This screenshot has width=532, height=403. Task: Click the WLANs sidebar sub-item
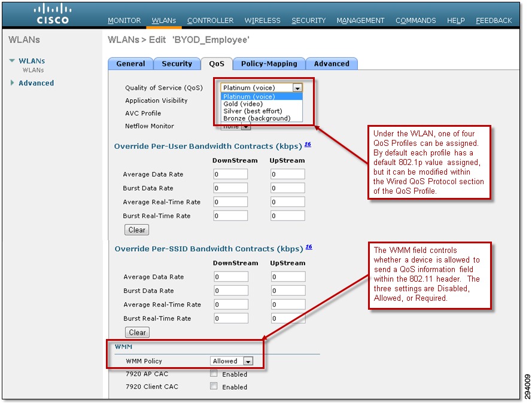pyautogui.click(x=34, y=70)
